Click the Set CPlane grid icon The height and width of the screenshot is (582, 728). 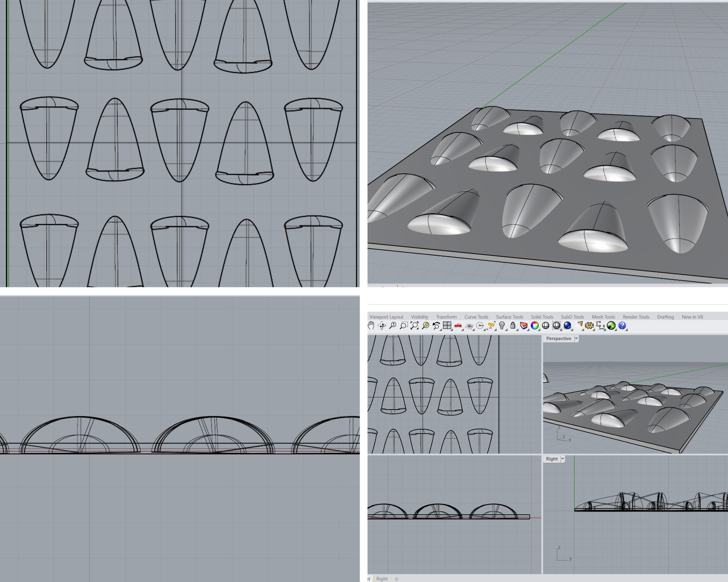469,326
